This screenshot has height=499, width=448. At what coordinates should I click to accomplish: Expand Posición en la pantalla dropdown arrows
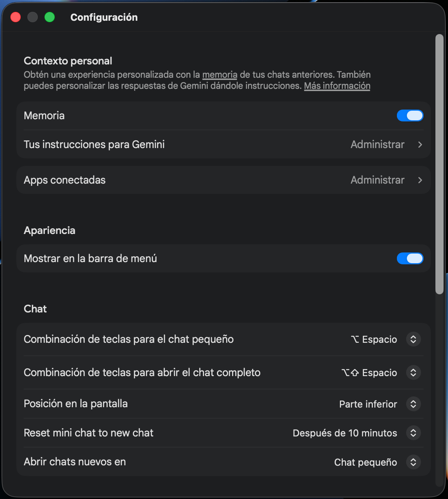tap(413, 404)
